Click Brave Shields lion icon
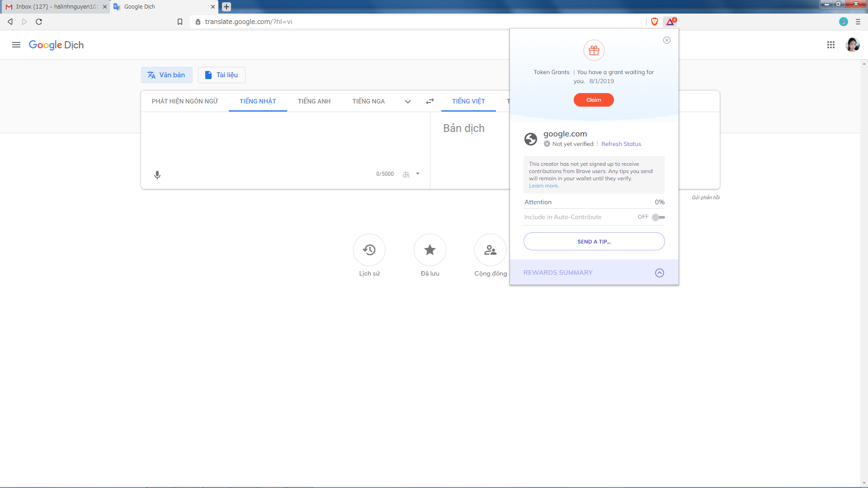Viewport: 868px width, 488px height. point(654,22)
